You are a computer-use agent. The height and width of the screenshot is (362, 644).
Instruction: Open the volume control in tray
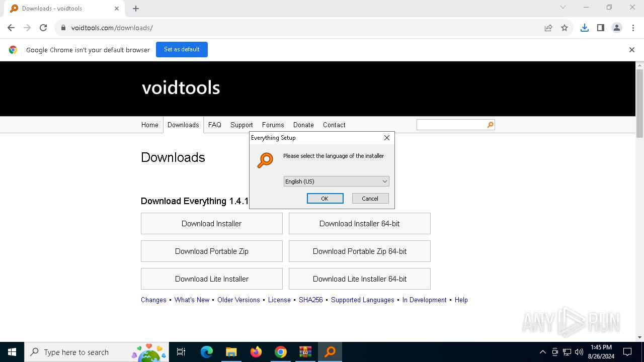[579, 352]
